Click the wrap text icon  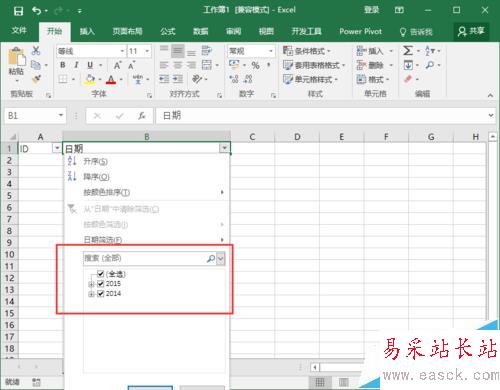[x=207, y=51]
